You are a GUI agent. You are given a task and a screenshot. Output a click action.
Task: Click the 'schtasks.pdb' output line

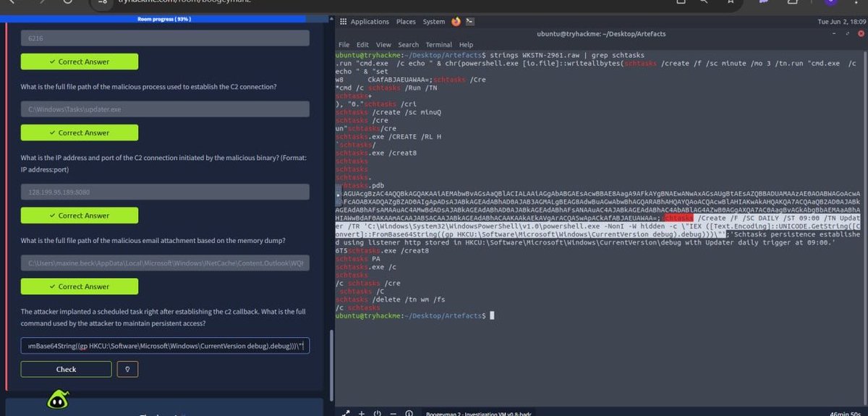[x=361, y=186]
